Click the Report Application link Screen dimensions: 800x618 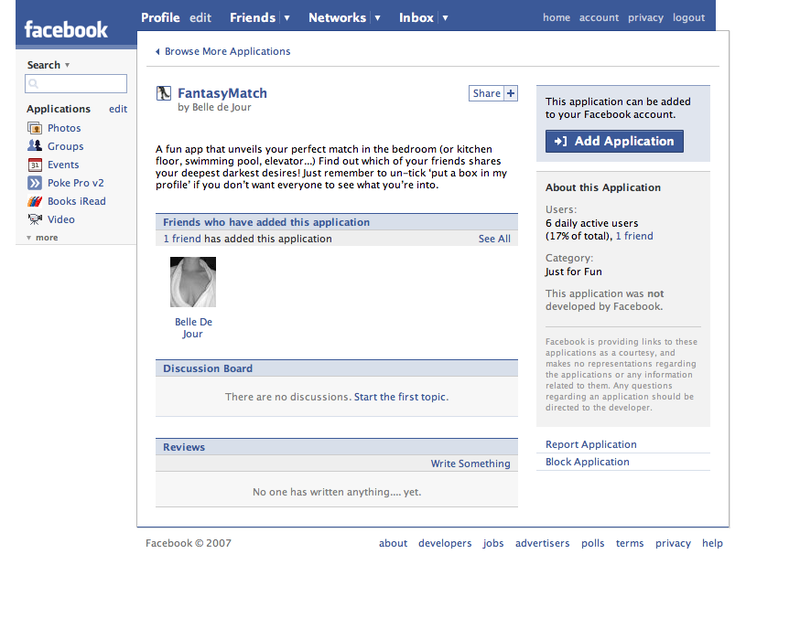[591, 445]
